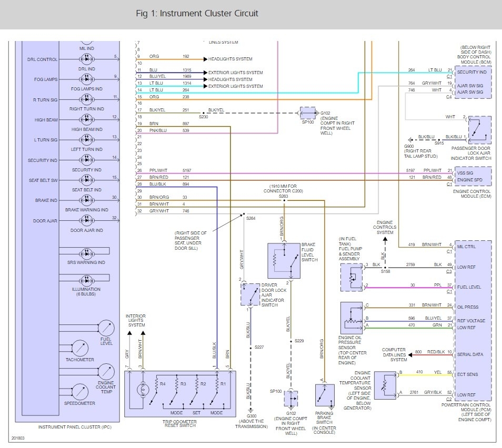Click the DRL indicator LED symbol
Viewport: 502px width, 448px height.
coord(87,59)
